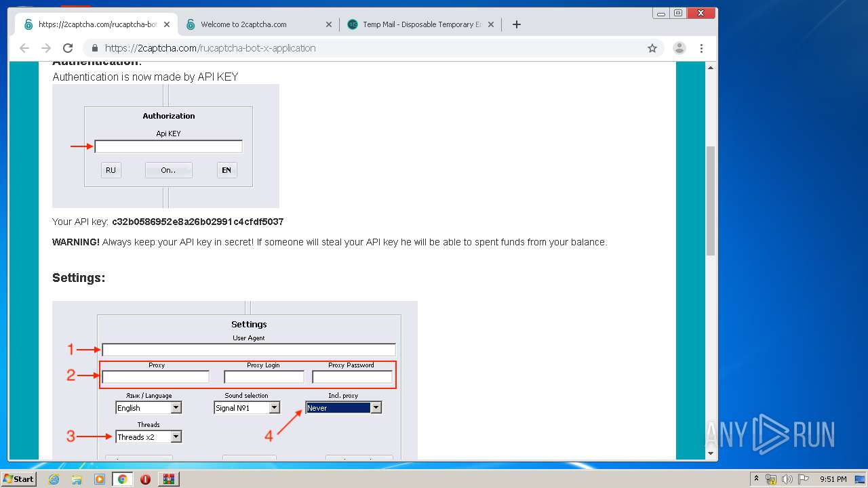
Task: Restore down the Chrome window
Action: 677,13
